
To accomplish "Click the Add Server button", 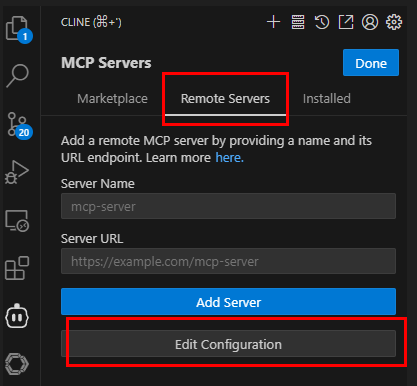I will [228, 302].
